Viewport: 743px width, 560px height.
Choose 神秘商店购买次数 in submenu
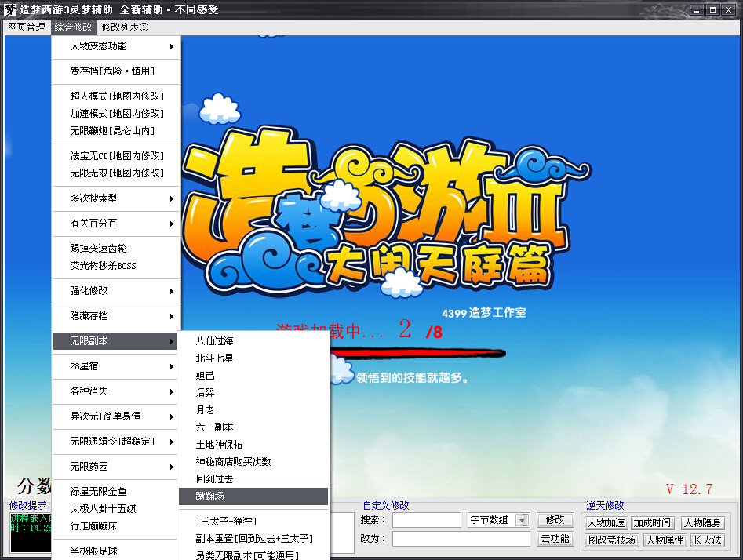253,462
